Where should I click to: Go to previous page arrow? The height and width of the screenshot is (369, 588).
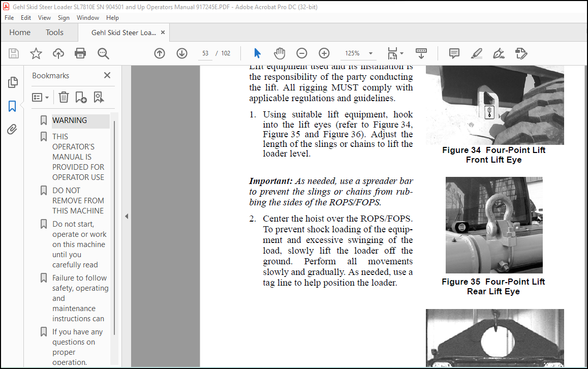click(x=160, y=53)
